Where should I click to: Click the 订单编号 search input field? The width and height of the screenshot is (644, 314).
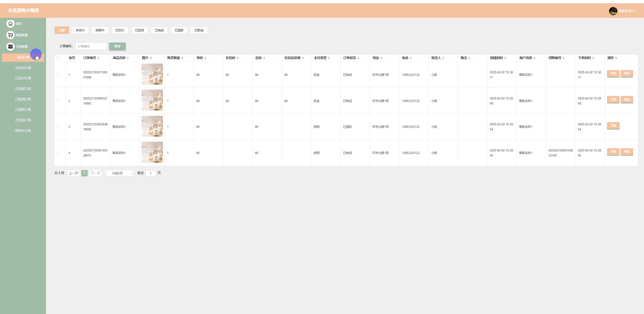pos(91,46)
